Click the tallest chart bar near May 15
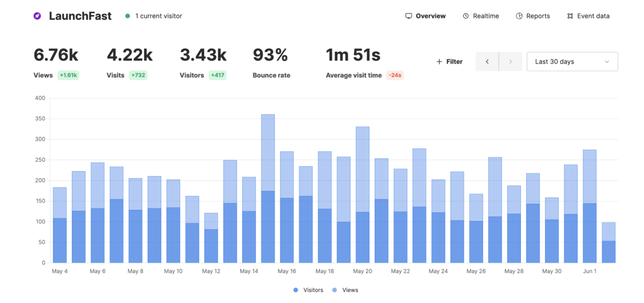Image resolution: width=644 pixels, height=303 pixels. 268,188
